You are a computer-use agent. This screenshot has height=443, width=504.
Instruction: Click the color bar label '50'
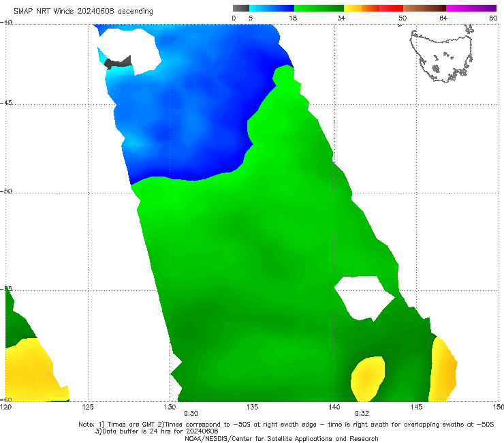[x=403, y=18]
